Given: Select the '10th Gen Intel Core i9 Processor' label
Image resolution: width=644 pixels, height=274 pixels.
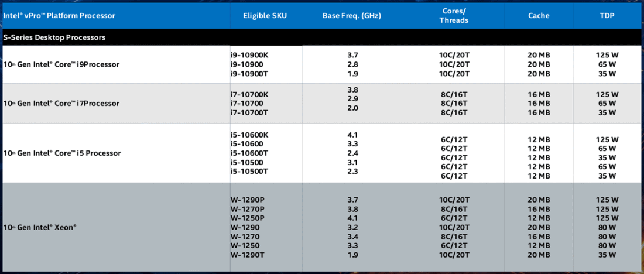Looking at the screenshot, I should click(x=61, y=64).
